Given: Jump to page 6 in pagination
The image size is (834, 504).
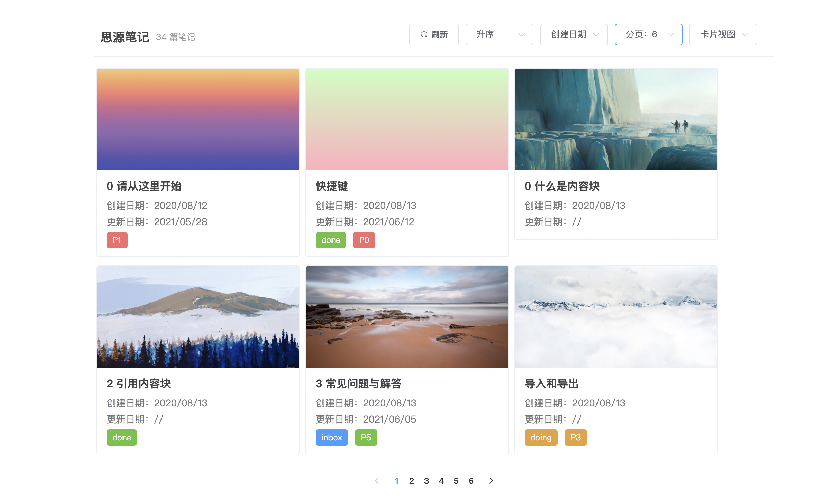Looking at the screenshot, I should [471, 481].
